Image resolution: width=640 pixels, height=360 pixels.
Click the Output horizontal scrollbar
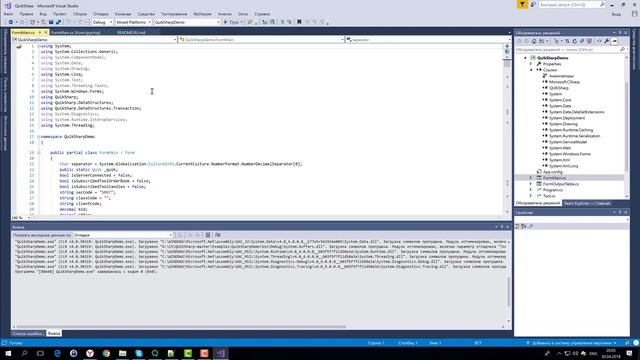pyautogui.click(x=180, y=327)
